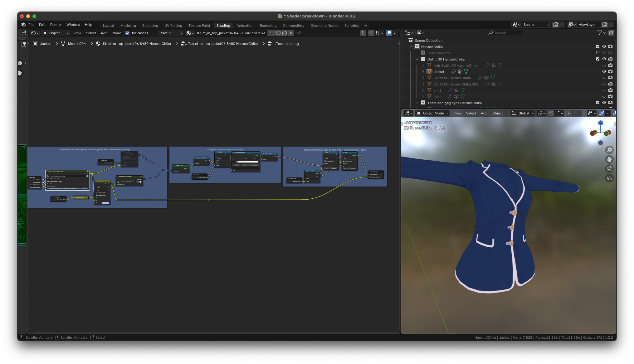Open outliner filter funnel icon
This screenshot has width=634, height=364.
point(599,33)
